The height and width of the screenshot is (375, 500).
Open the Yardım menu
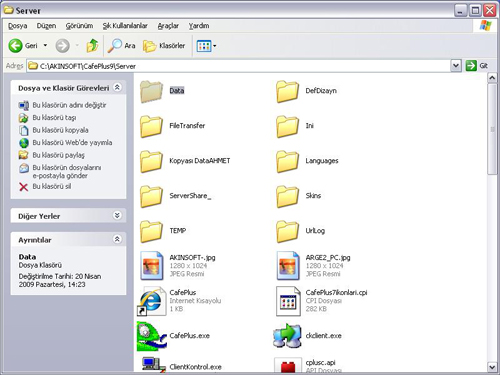(x=199, y=26)
